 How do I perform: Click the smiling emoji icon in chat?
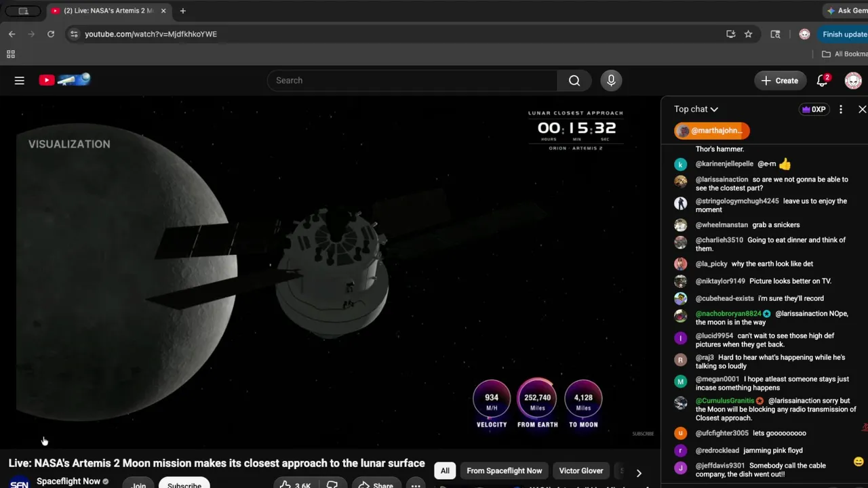tap(859, 462)
